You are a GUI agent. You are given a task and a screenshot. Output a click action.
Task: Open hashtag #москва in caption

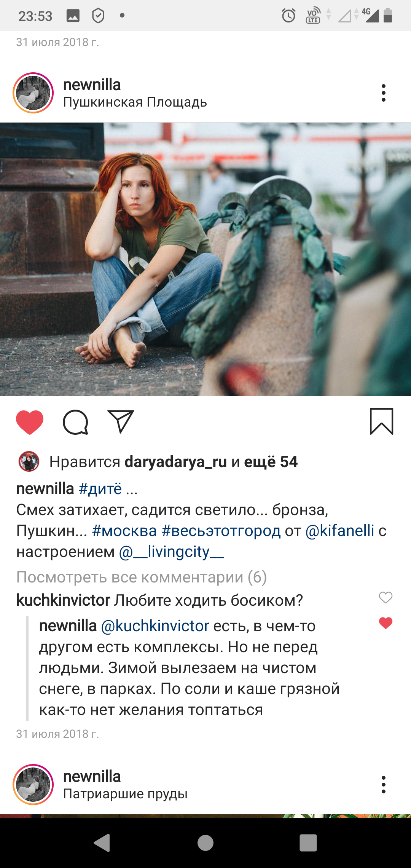(124, 531)
